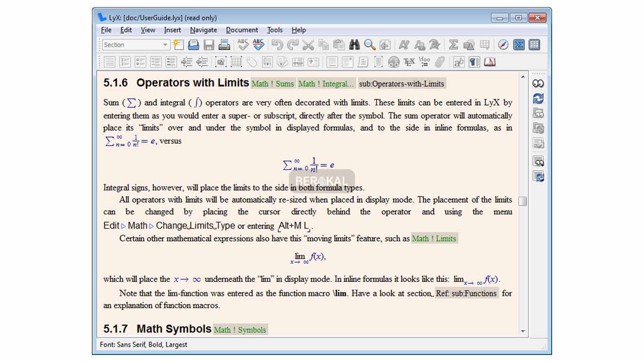This screenshot has height=362, width=644.
Task: Click the vertical scrollbar thumb
Action: click(x=523, y=201)
